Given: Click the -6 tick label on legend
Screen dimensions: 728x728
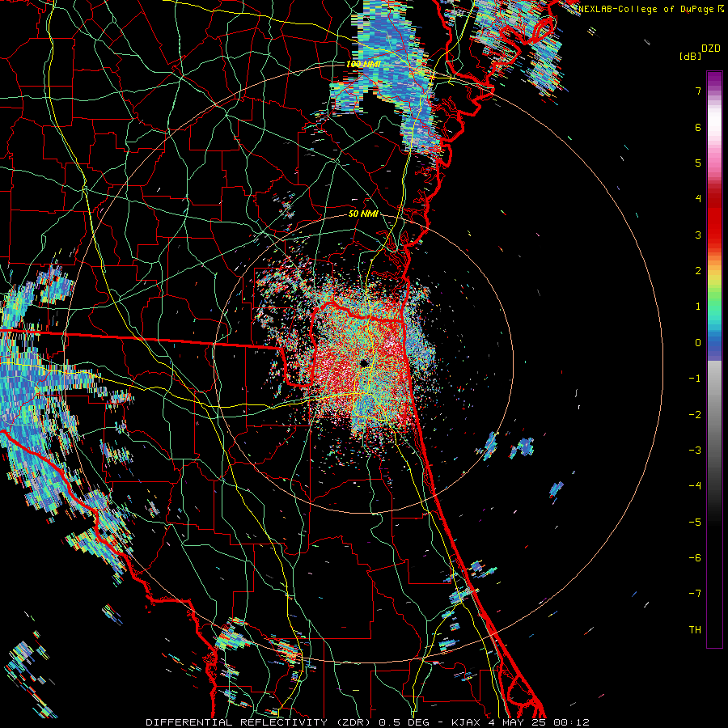Looking at the screenshot, I should point(695,557).
